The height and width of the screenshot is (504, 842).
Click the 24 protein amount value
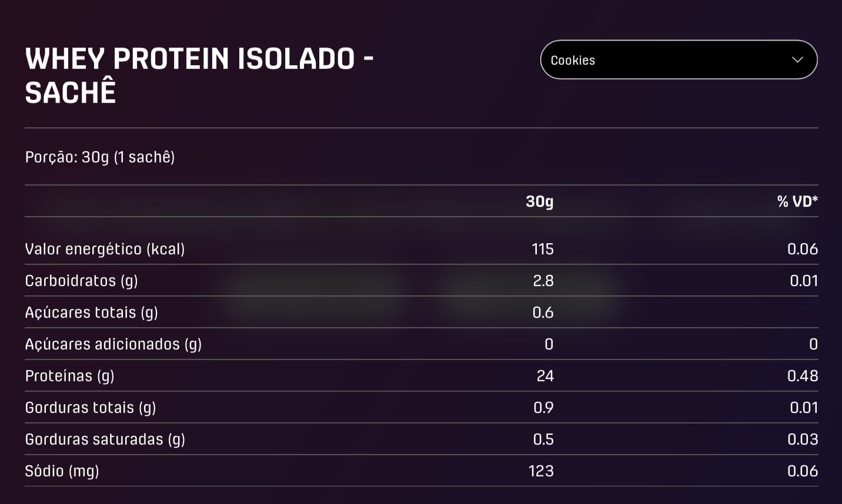(x=545, y=376)
